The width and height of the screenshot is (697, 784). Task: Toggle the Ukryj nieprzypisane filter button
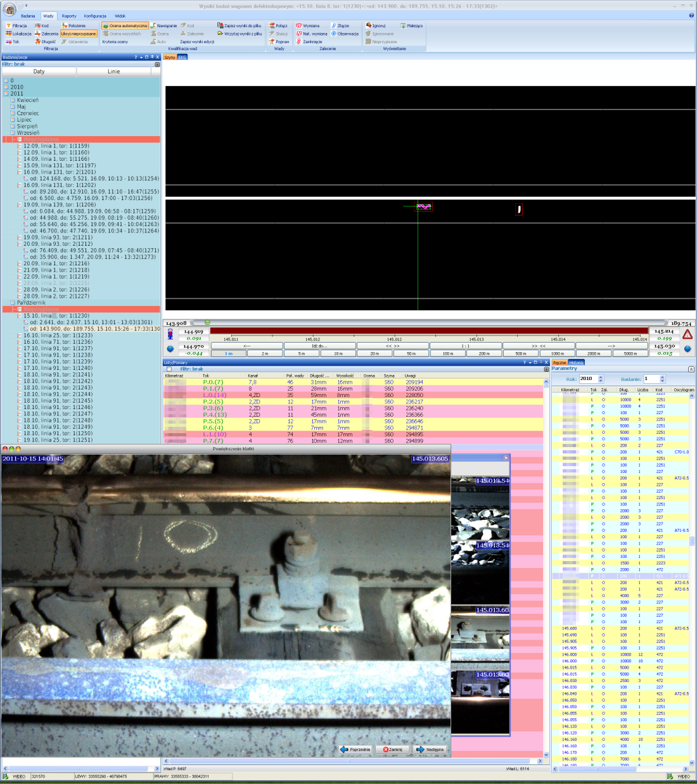coord(79,34)
